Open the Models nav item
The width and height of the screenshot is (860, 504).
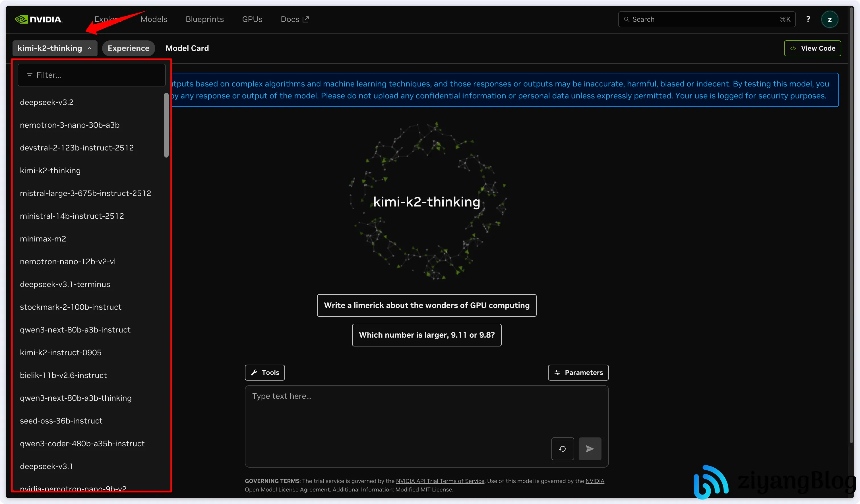pos(154,19)
